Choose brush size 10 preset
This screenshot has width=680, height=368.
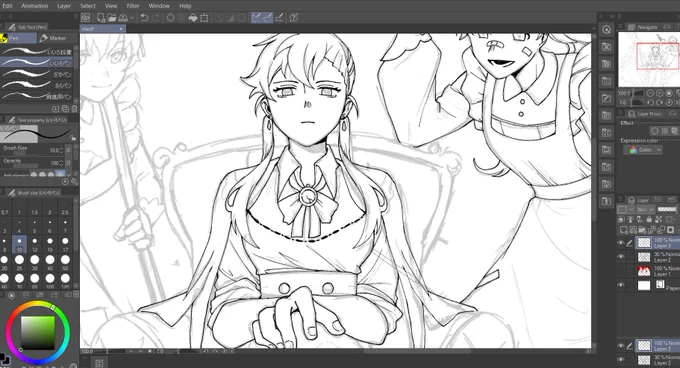click(19, 244)
